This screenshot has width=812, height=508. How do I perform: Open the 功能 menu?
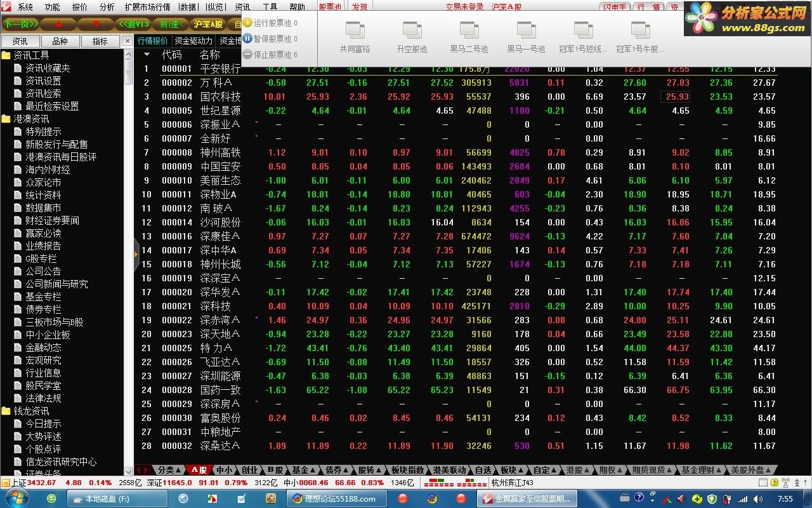click(x=53, y=7)
